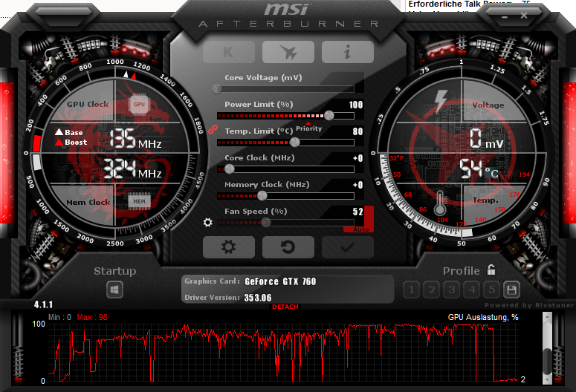Click the Powered by Rivatuner text
Screen dimensions: 576x392
click(x=528, y=305)
